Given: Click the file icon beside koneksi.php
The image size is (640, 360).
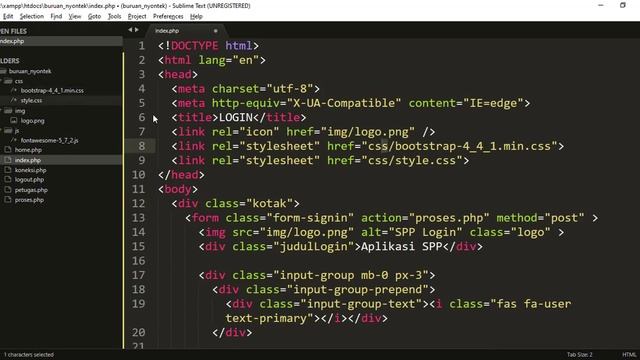Looking at the screenshot, I should (x=7, y=170).
